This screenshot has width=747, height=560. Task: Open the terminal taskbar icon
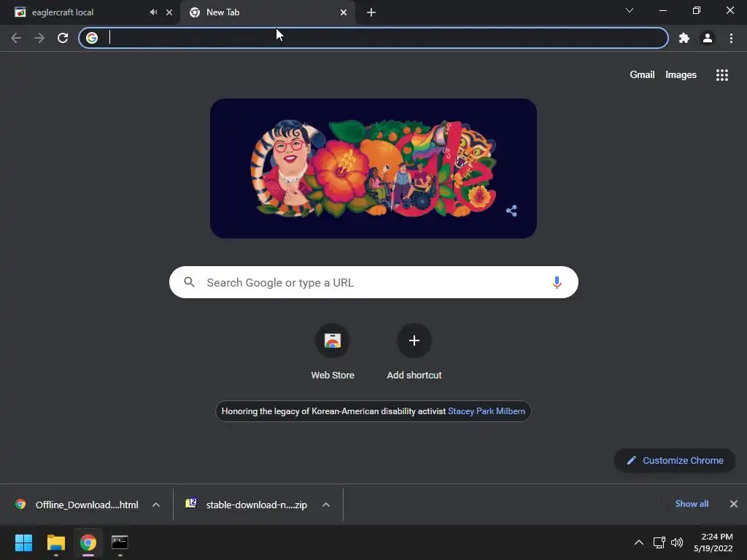click(120, 542)
